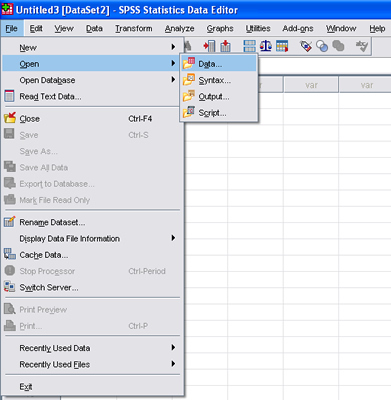
Task: Choose Script... from the Open submenu
Action: point(219,113)
